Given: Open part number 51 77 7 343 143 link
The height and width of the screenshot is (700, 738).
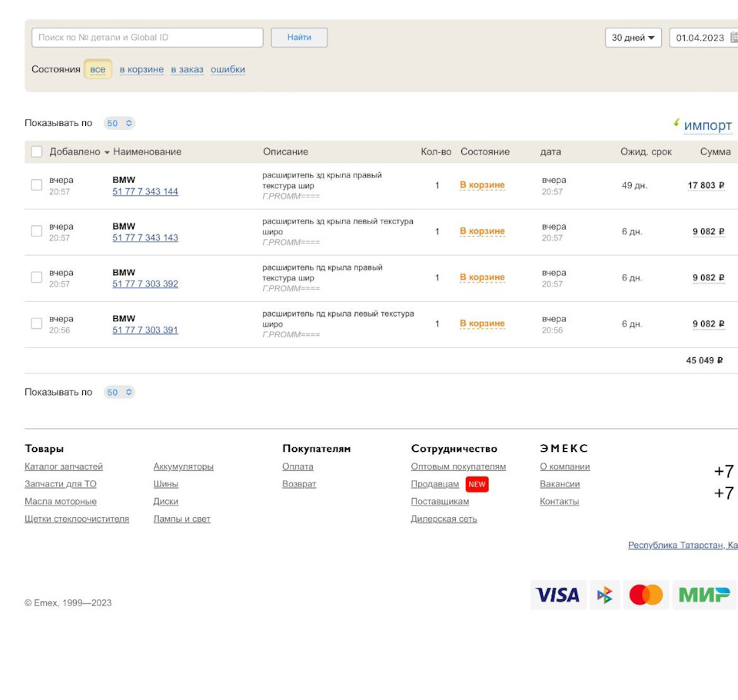Looking at the screenshot, I should (145, 238).
